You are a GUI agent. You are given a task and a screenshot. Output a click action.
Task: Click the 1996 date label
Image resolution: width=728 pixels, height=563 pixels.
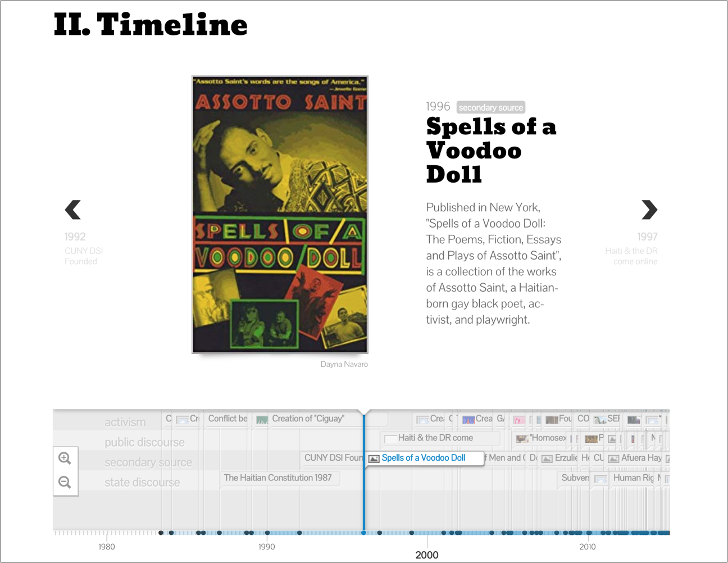tap(438, 106)
